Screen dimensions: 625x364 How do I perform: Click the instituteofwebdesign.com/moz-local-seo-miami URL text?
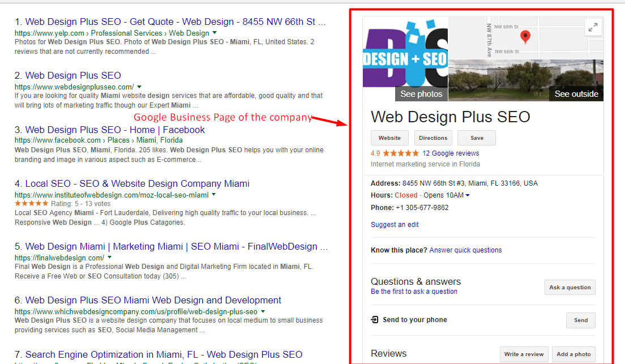pyautogui.click(x=112, y=195)
